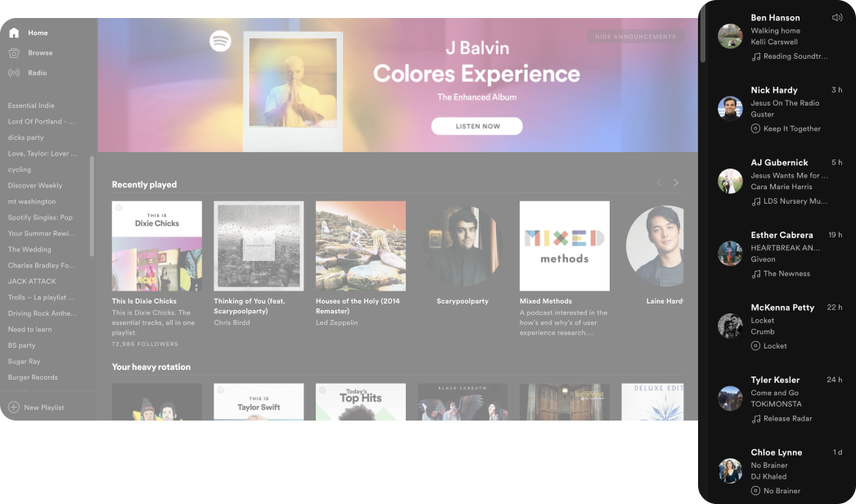Image resolution: width=856 pixels, height=504 pixels.
Task: Click the speaker icon beside Ben Hanson
Action: pos(837,17)
